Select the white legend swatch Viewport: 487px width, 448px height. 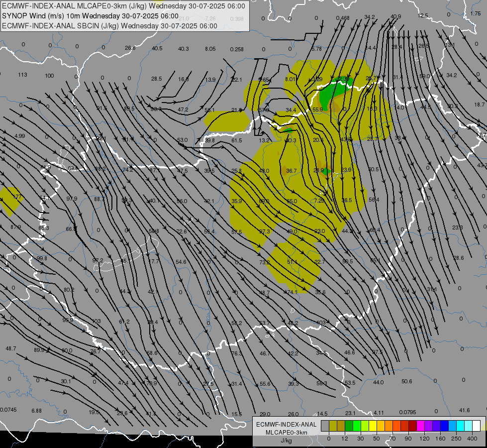coord(476,426)
